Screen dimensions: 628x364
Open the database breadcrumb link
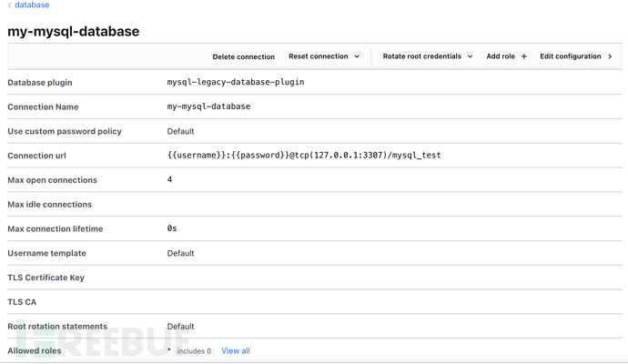[32, 5]
